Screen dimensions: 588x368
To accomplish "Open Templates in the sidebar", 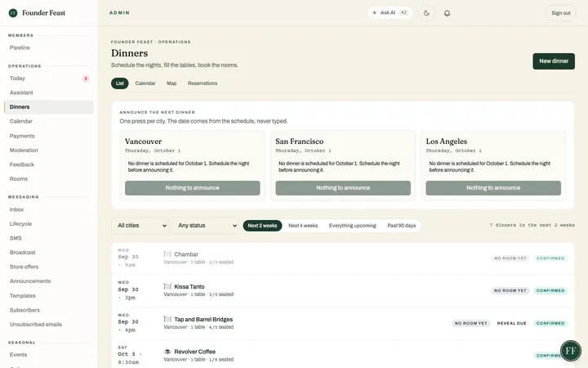I will pos(49,296).
